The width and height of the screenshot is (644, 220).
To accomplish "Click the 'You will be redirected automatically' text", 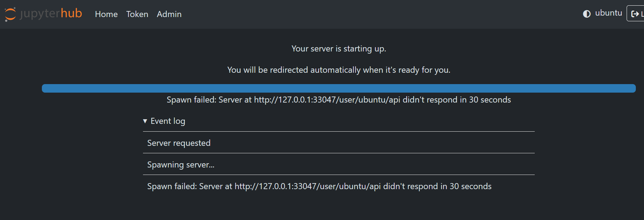I will (x=338, y=70).
